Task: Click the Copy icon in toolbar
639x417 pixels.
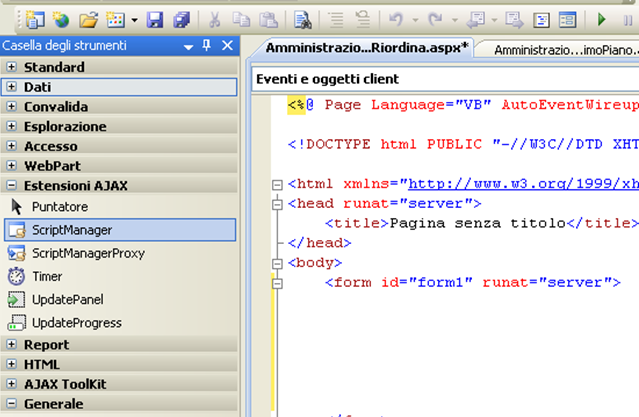Action: click(241, 19)
